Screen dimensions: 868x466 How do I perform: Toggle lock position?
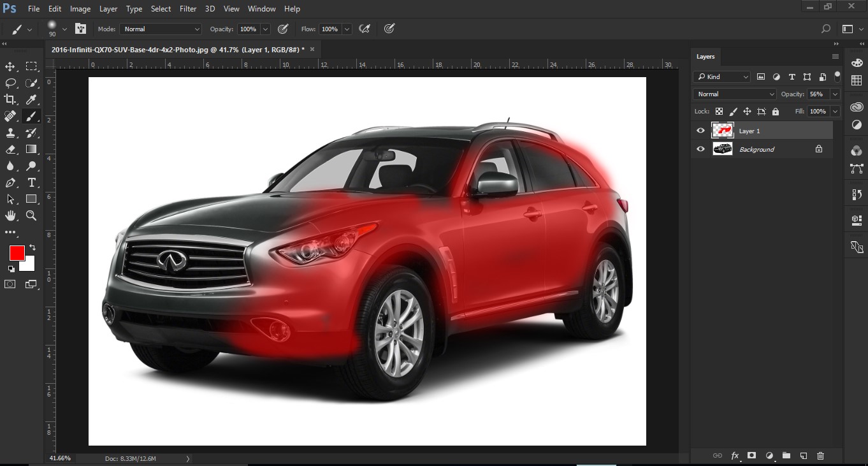(x=747, y=112)
